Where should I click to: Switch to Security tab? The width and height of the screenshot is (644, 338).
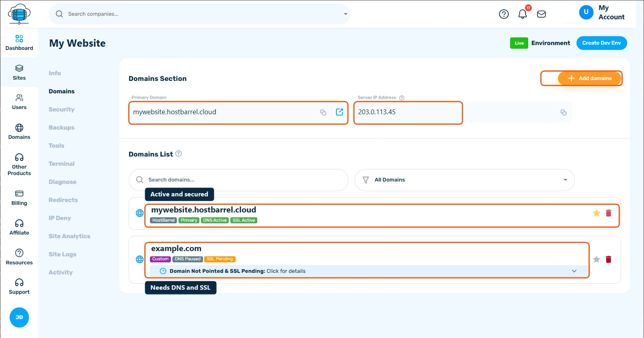62,109
